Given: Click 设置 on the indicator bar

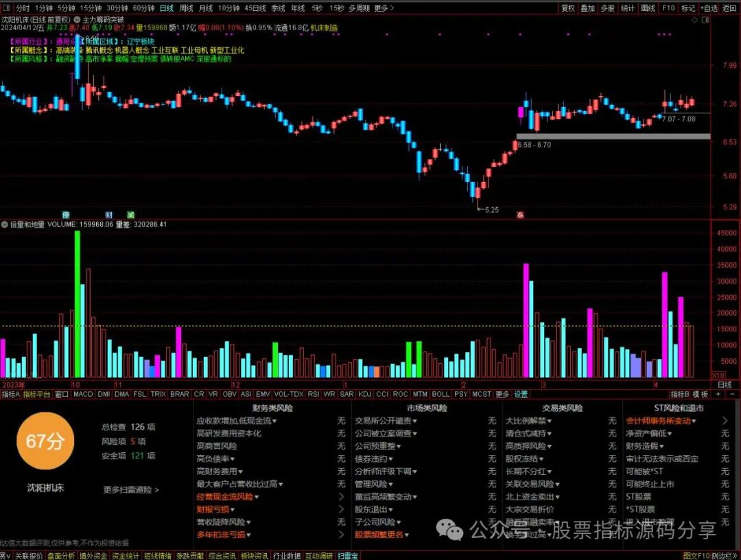Looking at the screenshot, I should tap(521, 394).
